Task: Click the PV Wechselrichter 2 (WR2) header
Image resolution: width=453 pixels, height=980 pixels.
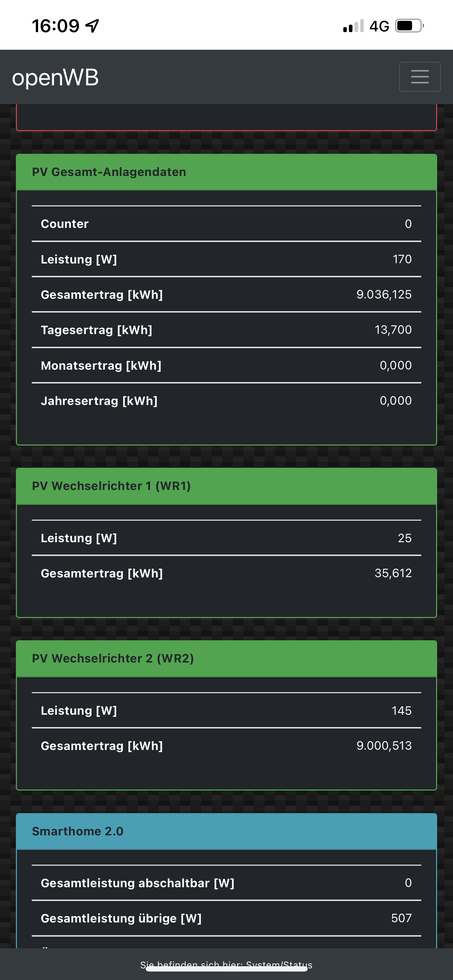Action: (x=226, y=658)
